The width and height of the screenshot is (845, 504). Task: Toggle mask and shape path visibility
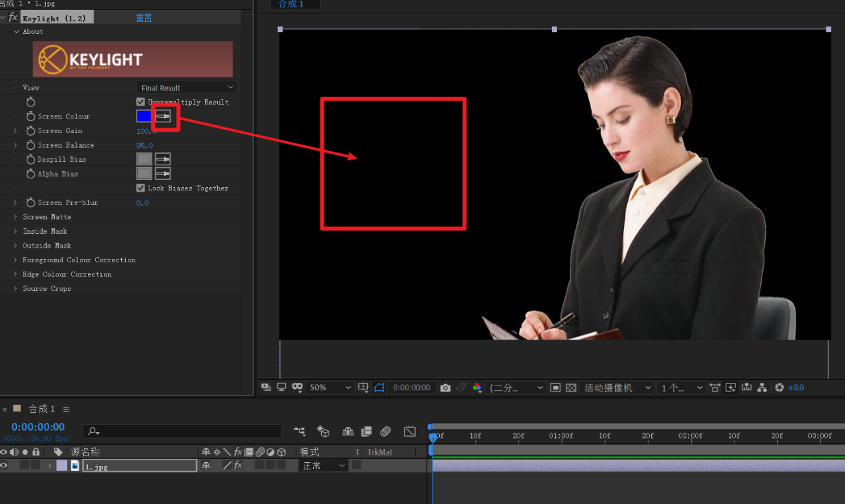tap(379, 387)
